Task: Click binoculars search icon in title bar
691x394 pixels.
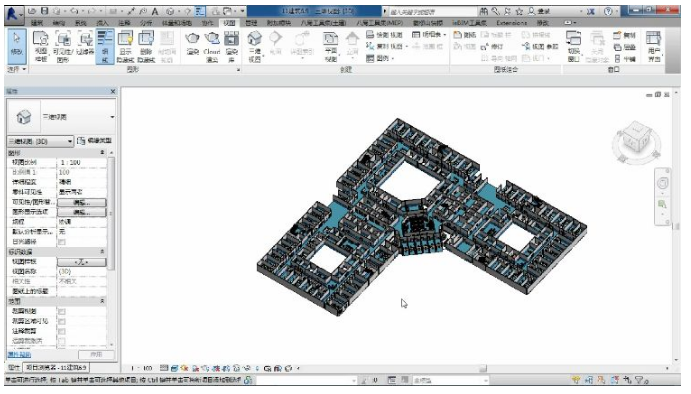Action: click(483, 11)
